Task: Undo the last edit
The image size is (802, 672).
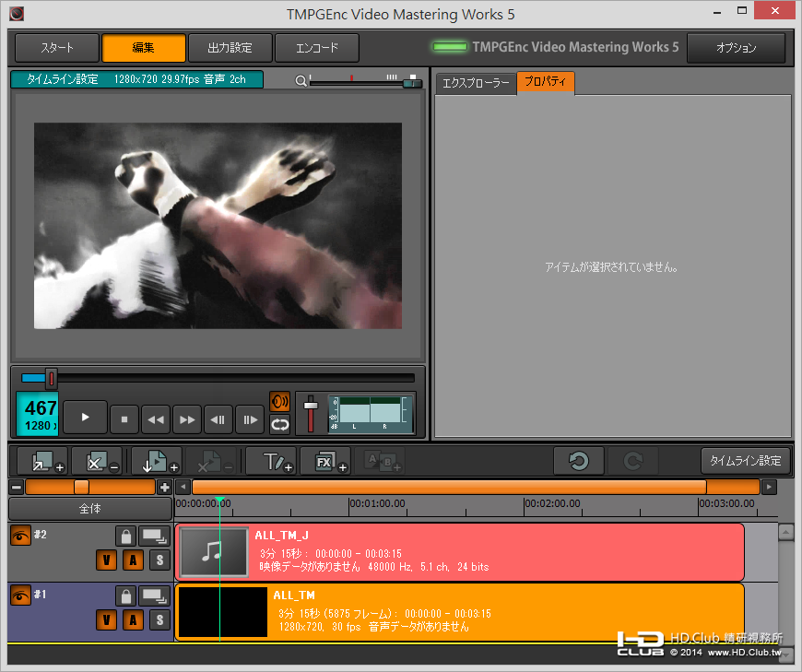Action: tap(579, 461)
